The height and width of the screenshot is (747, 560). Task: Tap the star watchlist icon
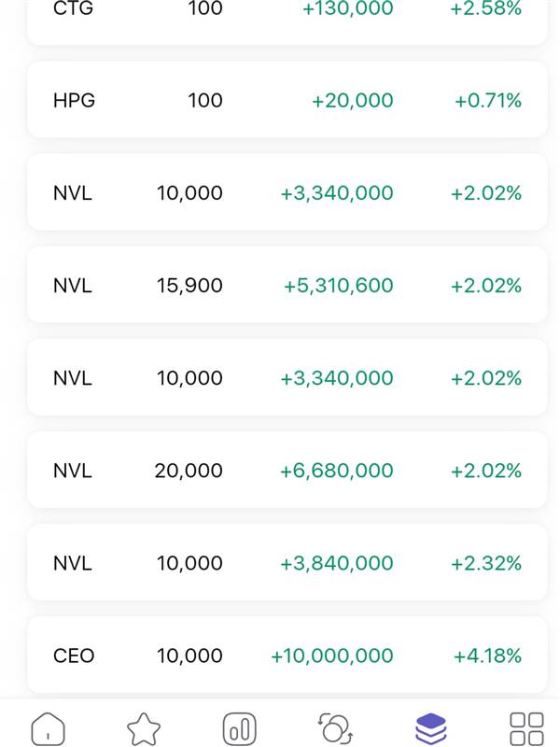coord(144,726)
